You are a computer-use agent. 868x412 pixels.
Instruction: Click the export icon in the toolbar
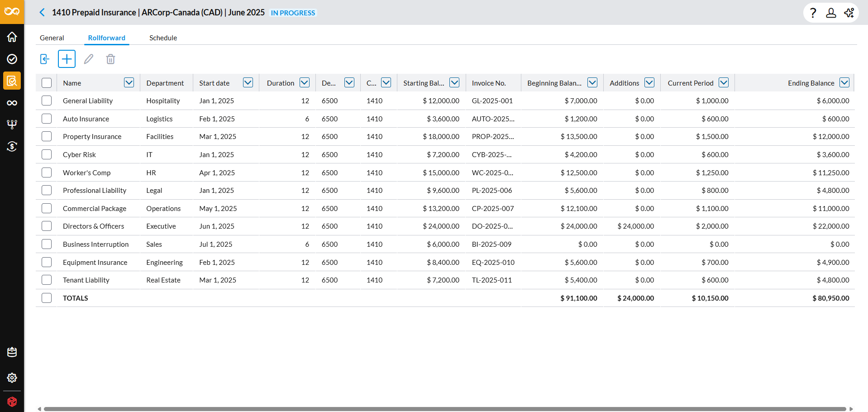coord(45,59)
